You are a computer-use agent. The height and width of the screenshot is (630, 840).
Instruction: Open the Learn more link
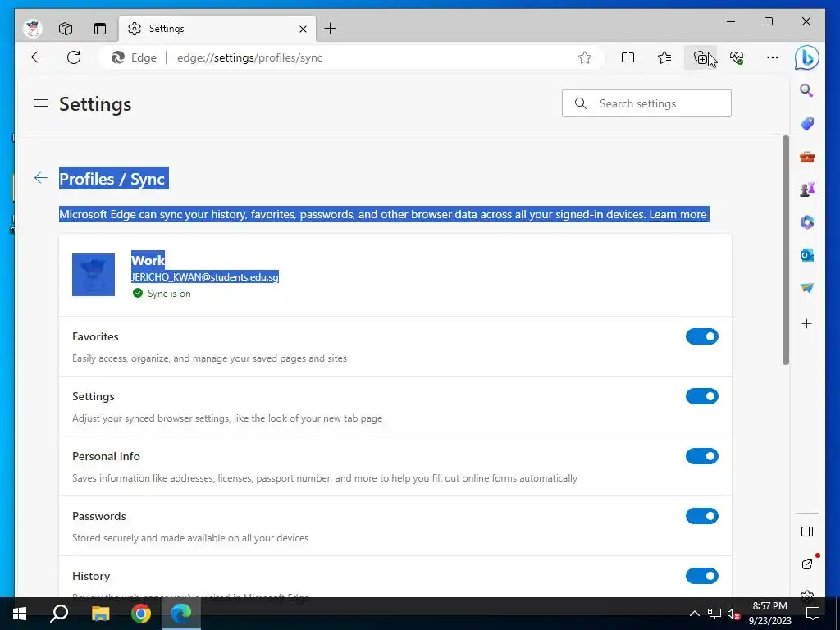[x=678, y=214]
